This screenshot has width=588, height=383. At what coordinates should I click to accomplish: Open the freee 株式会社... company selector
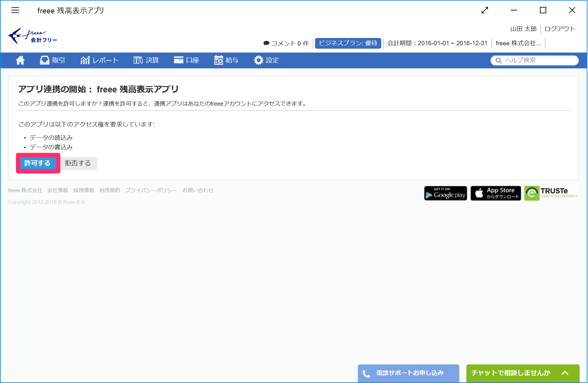click(x=518, y=43)
